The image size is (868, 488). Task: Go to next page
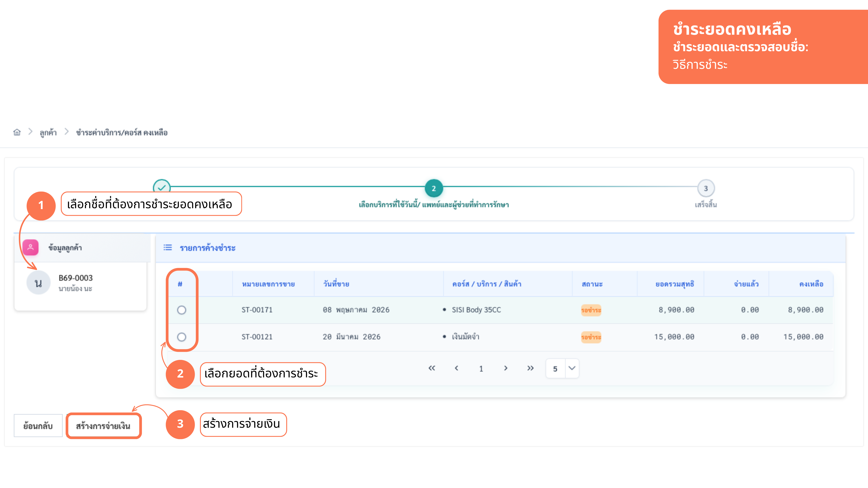click(505, 368)
